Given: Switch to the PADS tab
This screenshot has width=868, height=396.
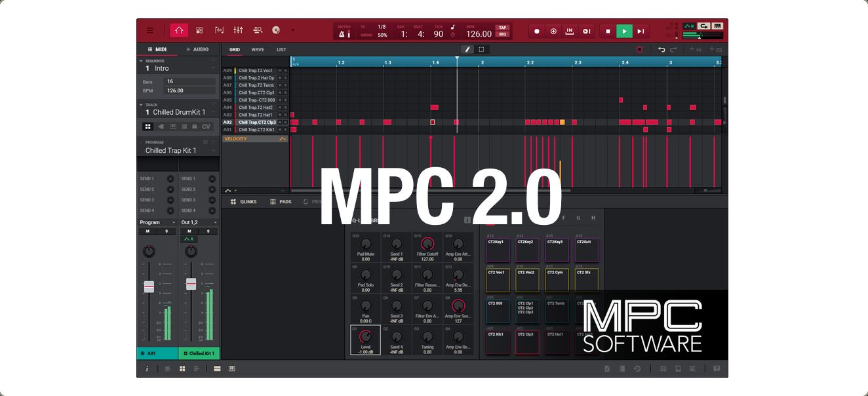Looking at the screenshot, I should click(285, 201).
